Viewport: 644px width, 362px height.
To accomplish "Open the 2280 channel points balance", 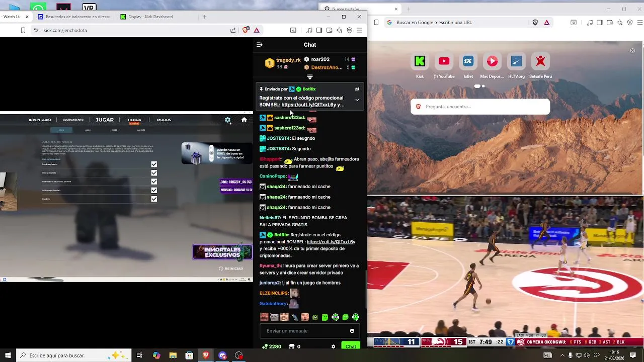I will (272, 346).
